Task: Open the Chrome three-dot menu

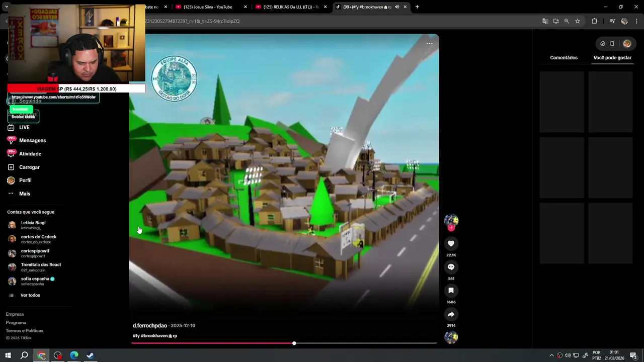Action: pyautogui.click(x=636, y=21)
